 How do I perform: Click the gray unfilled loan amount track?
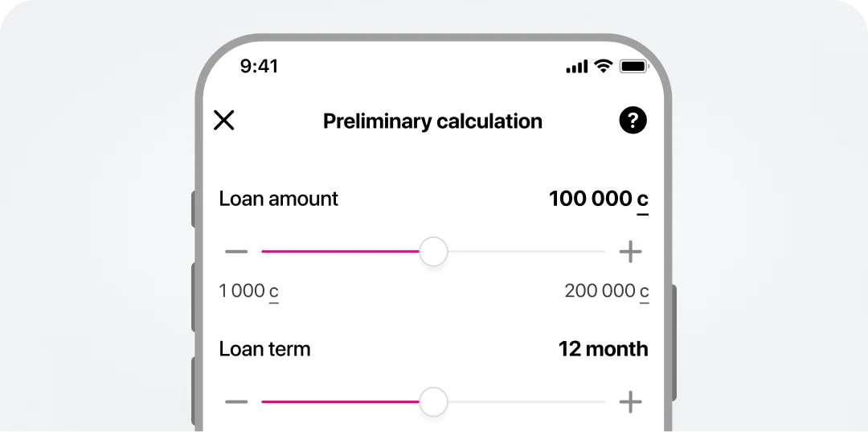[526, 252]
